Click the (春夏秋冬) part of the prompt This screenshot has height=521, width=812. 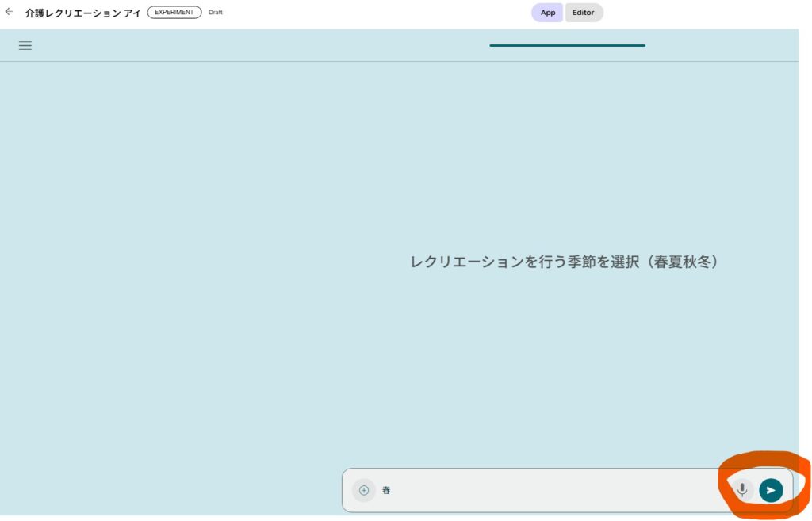tap(682, 262)
